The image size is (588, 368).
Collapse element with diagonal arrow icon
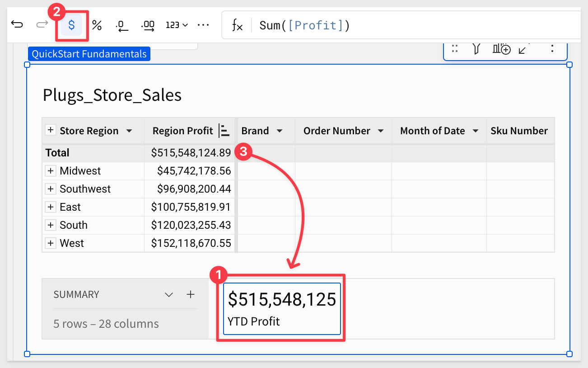coord(523,49)
